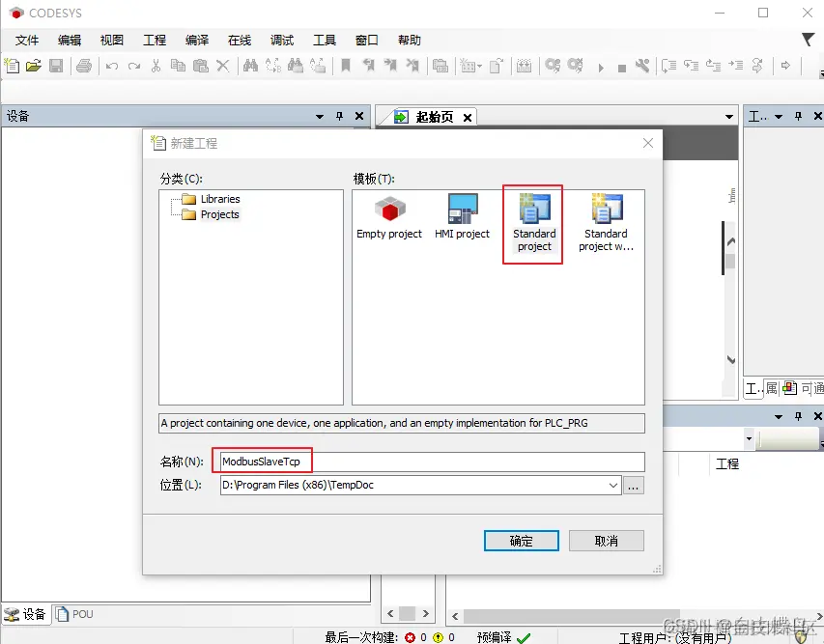Open the 工程 menu
824x644 pixels.
coord(155,40)
